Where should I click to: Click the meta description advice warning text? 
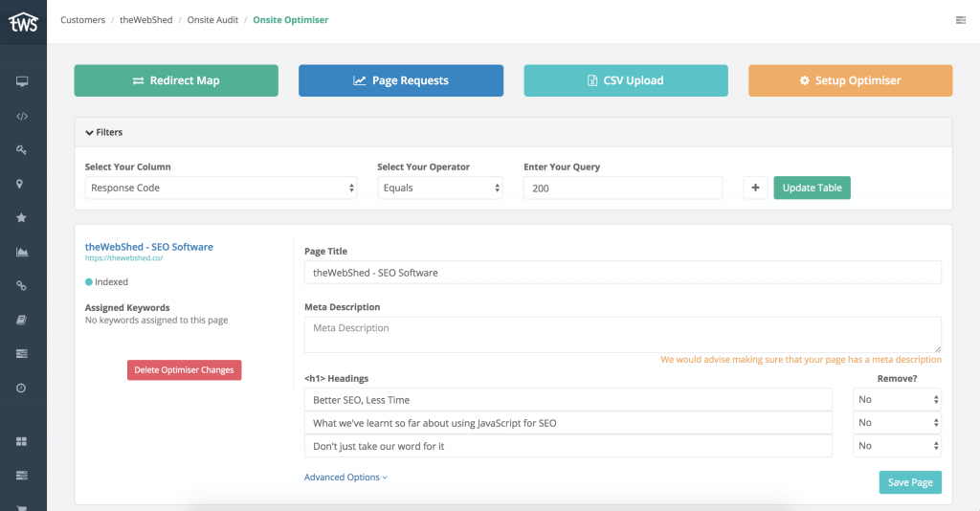(801, 360)
